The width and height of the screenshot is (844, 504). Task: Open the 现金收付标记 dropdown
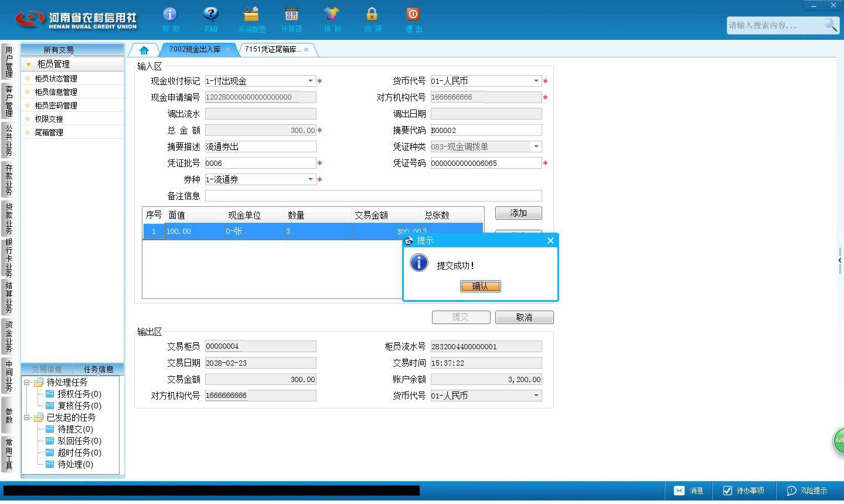[311, 81]
